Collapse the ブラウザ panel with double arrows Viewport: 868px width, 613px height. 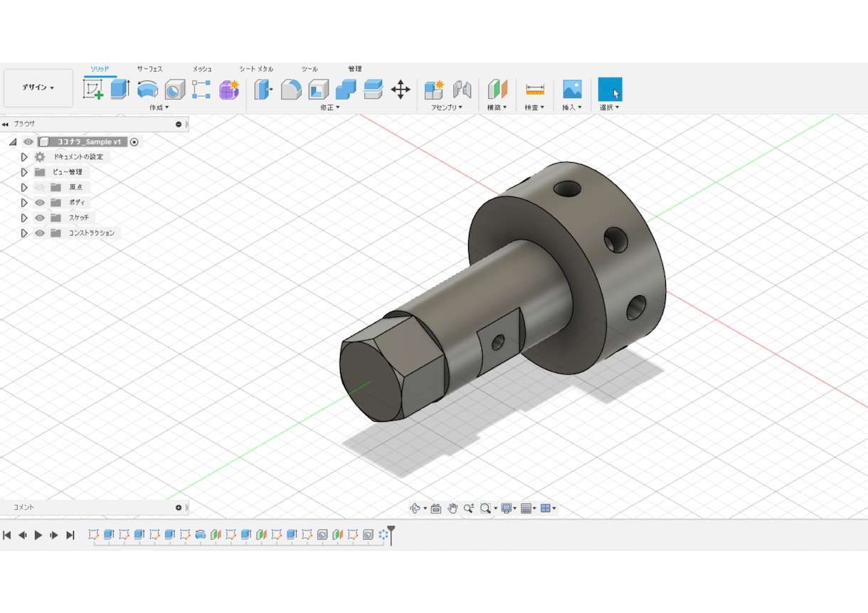click(5, 124)
